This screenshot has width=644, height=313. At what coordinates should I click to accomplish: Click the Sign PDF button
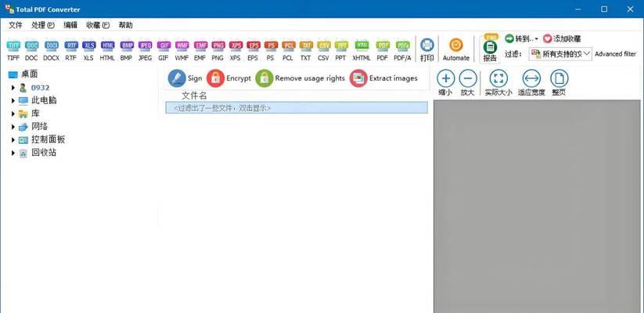coord(185,78)
